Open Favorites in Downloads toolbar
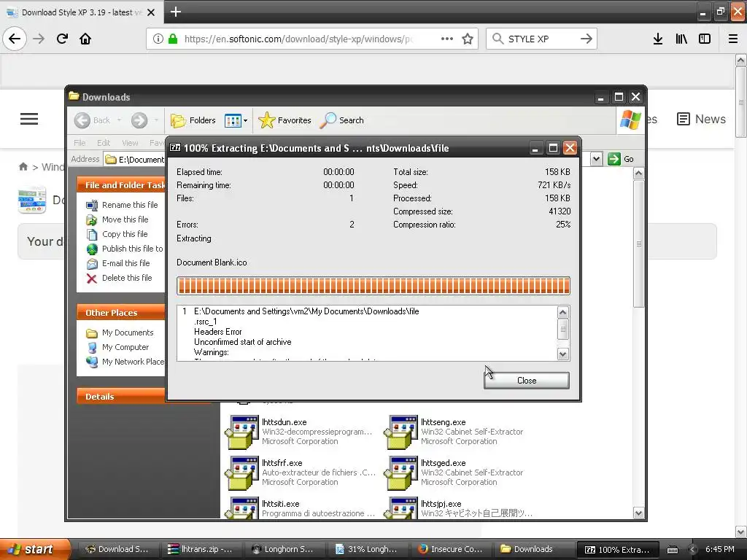747x560 pixels. coord(285,120)
